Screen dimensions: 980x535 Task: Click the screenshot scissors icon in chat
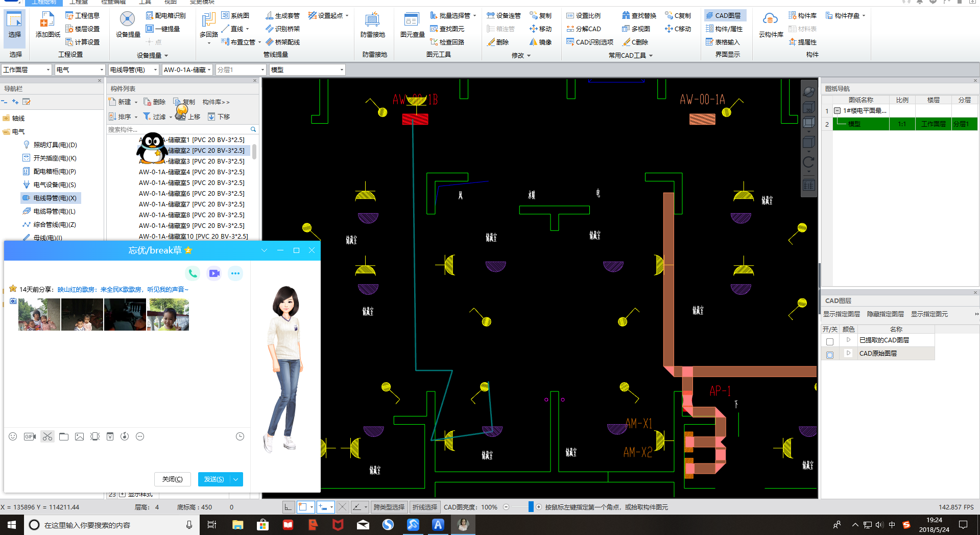[x=47, y=436]
